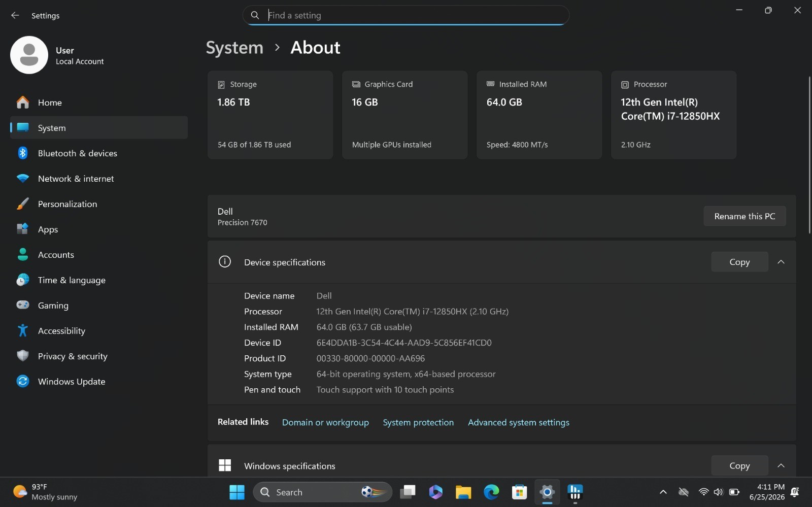Select System in the sidebar
This screenshot has width=812, height=507.
(99, 128)
